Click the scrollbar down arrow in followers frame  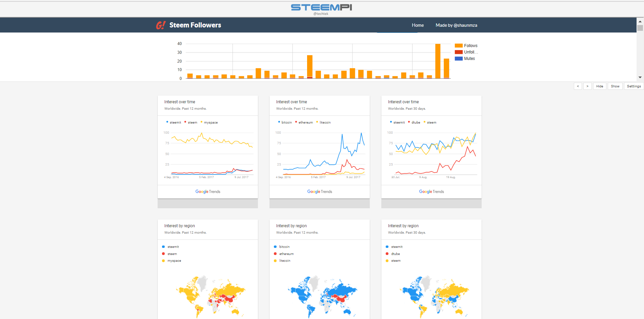pos(640,77)
